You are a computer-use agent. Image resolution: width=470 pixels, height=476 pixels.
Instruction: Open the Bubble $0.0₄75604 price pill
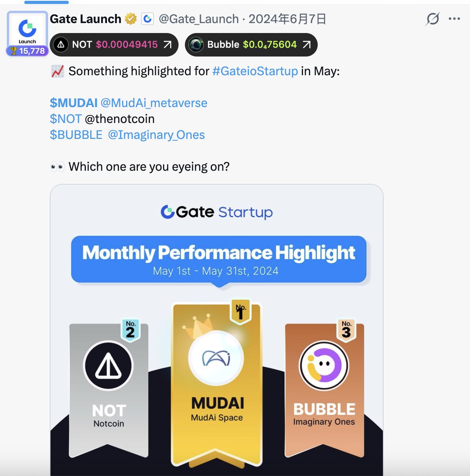(x=251, y=45)
